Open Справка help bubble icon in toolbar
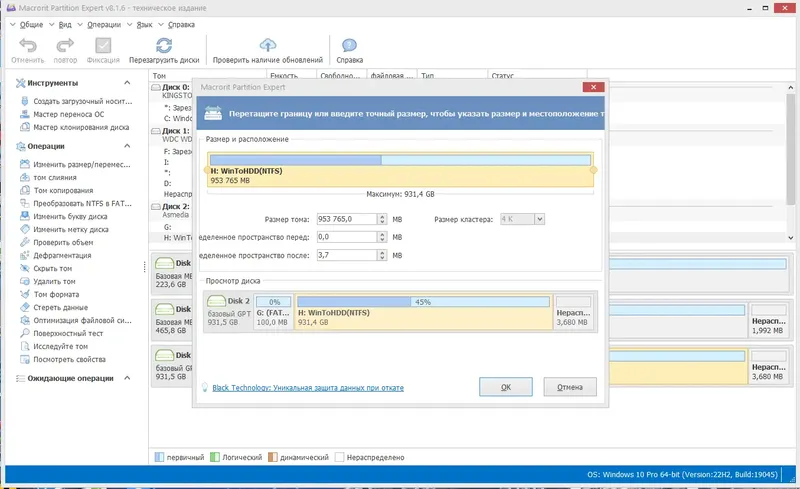This screenshot has height=489, width=800. pyautogui.click(x=349, y=45)
